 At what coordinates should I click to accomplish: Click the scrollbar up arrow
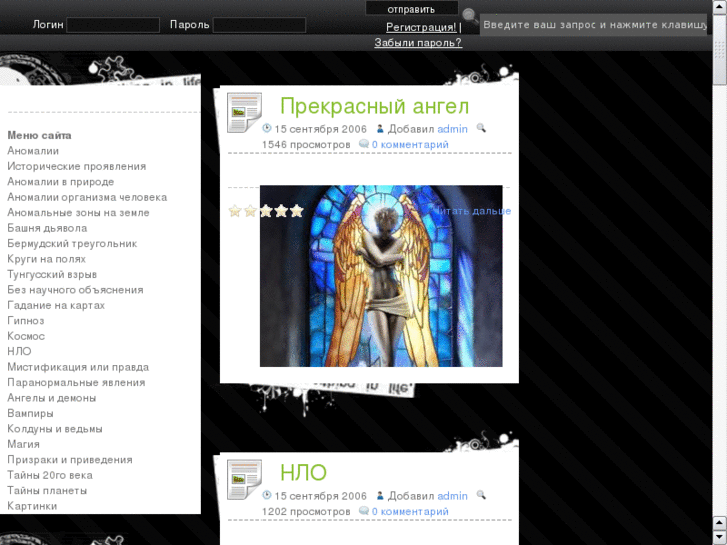720,7
